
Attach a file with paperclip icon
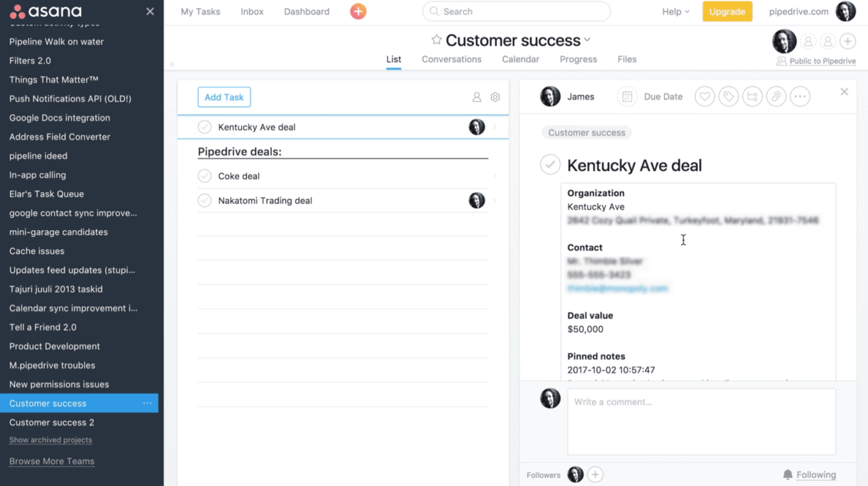(776, 96)
